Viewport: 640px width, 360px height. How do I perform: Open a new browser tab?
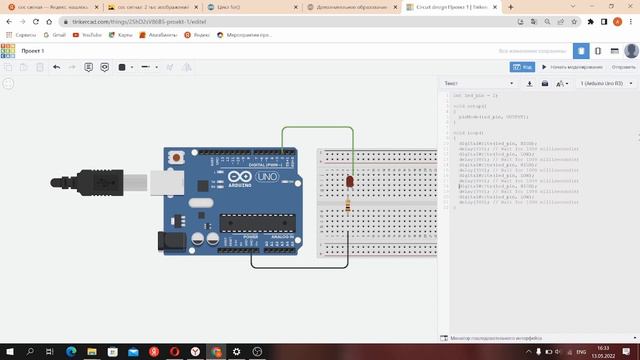tap(510, 7)
